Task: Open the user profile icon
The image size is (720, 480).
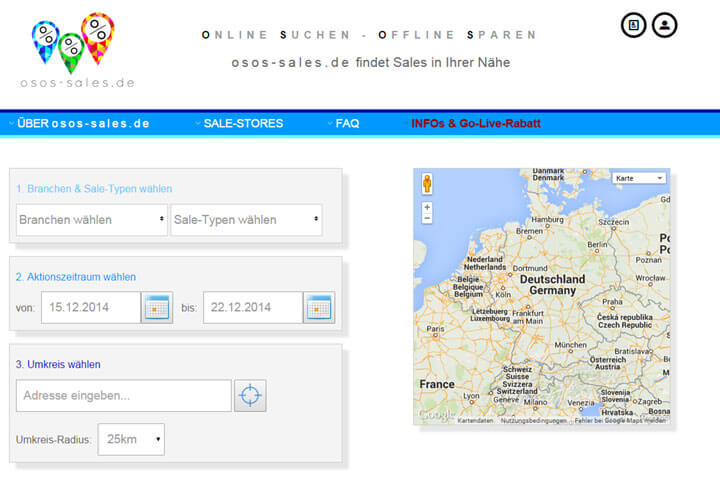Action: pos(664,25)
